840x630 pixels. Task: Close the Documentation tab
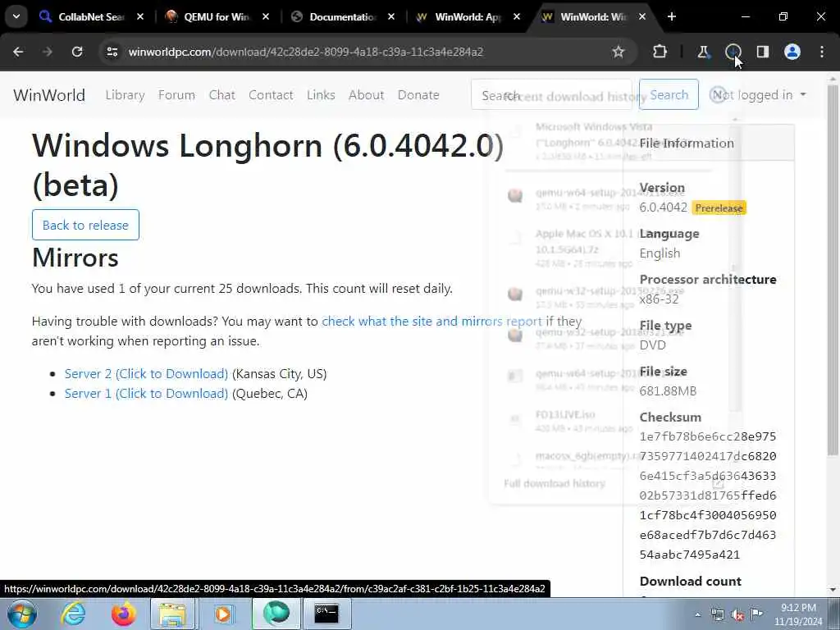[x=391, y=17]
